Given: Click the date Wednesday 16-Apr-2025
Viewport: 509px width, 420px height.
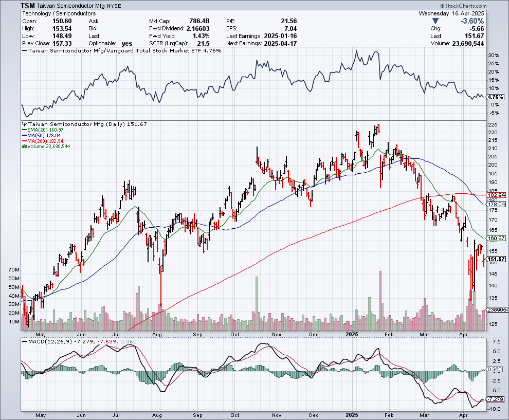Looking at the screenshot, I should pos(451,14).
